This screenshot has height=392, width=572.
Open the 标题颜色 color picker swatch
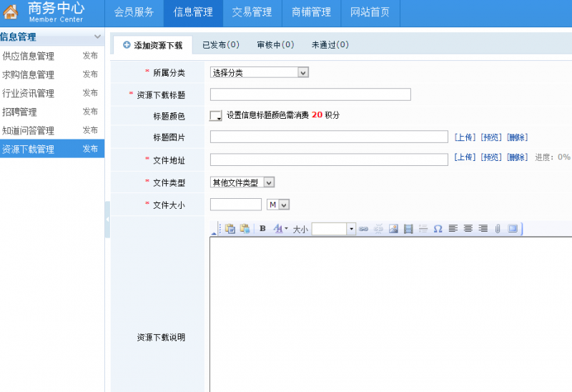(x=216, y=115)
